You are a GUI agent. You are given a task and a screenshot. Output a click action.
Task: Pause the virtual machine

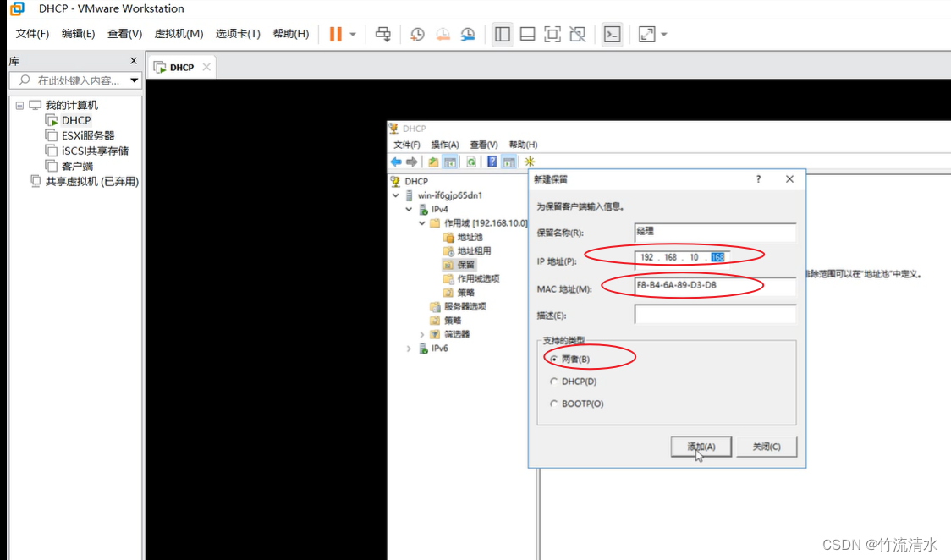pyautogui.click(x=335, y=34)
